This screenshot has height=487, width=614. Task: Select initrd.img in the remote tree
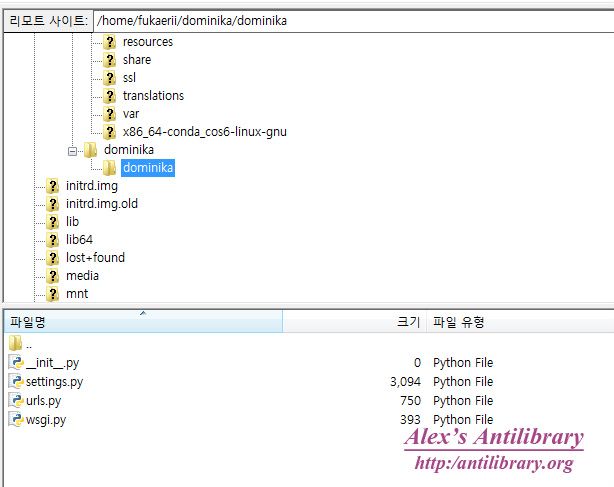coord(92,186)
